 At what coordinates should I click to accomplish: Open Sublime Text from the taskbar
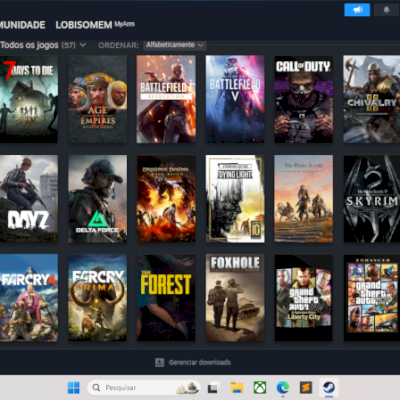click(x=306, y=388)
